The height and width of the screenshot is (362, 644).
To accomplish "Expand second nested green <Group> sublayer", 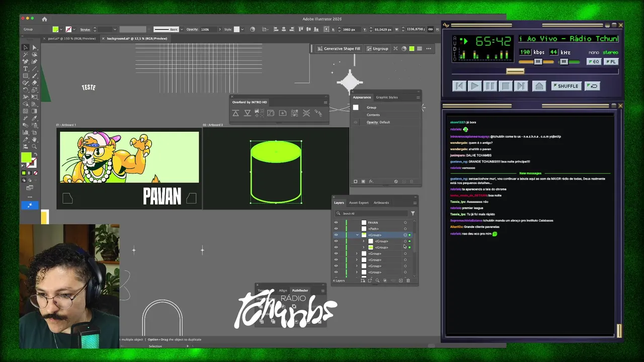I will [x=364, y=247].
